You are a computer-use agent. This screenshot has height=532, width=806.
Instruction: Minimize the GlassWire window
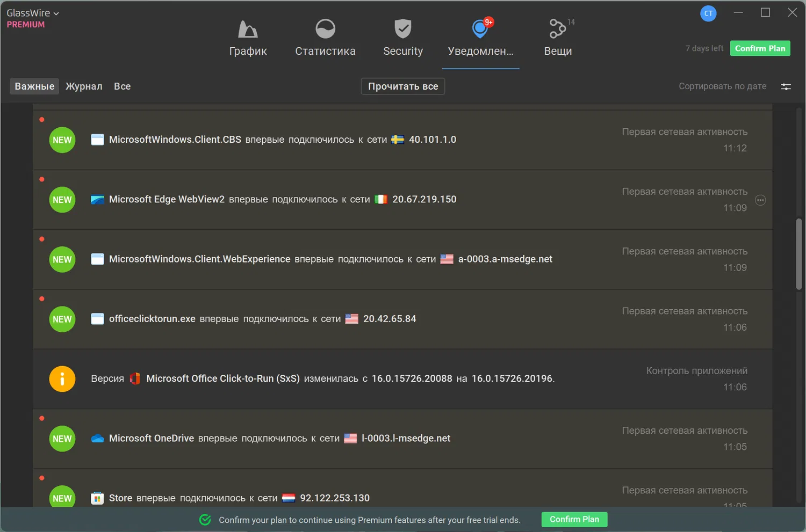738,12
